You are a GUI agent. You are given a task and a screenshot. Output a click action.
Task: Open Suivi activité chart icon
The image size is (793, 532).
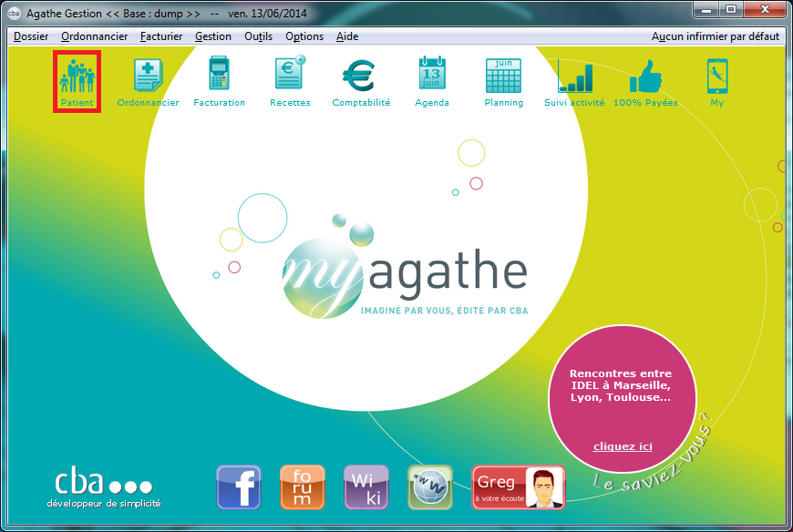[575, 76]
